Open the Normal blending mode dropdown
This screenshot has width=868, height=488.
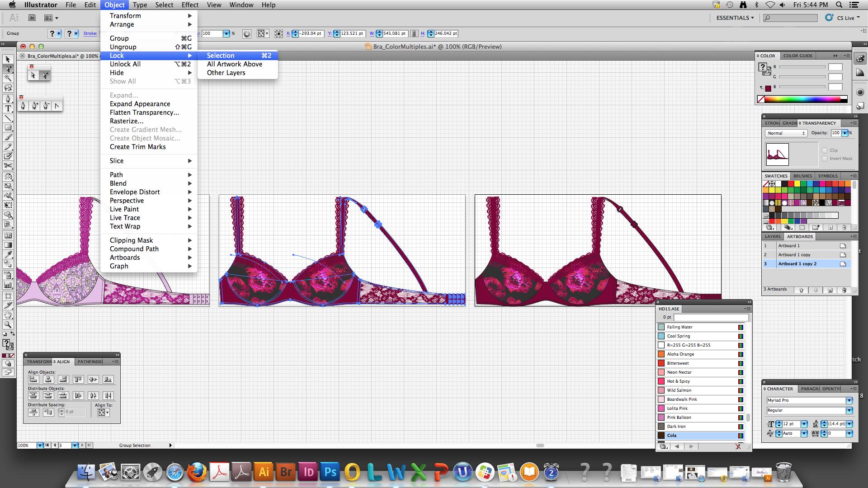pos(786,133)
